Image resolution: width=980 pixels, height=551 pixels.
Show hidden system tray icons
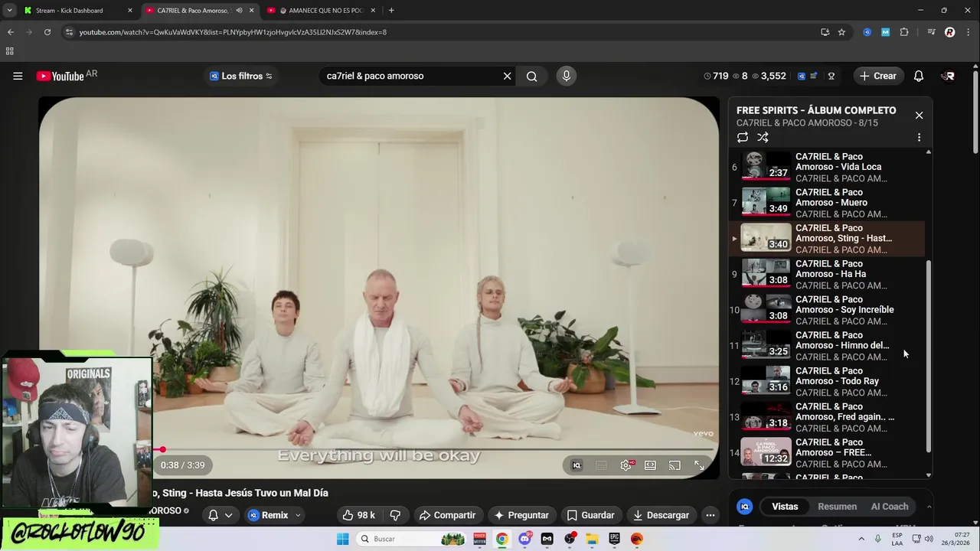(x=861, y=539)
